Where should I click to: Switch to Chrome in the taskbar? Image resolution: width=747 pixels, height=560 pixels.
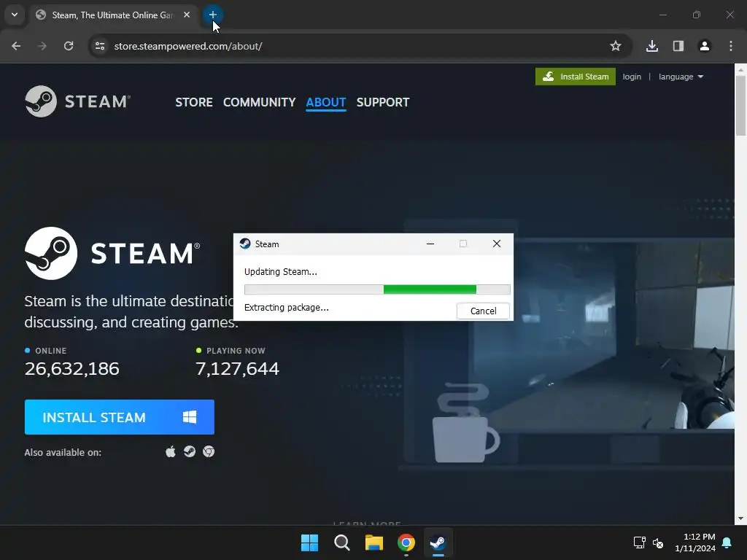click(406, 542)
